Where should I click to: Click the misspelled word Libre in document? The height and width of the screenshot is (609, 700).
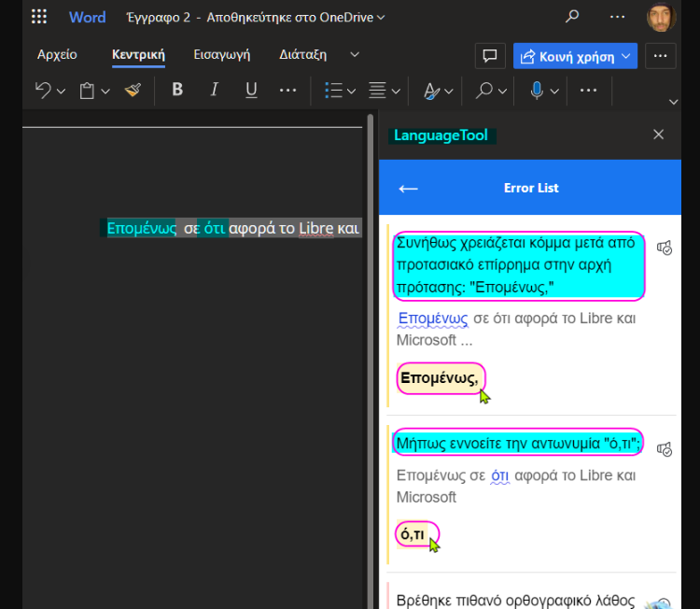tap(316, 228)
